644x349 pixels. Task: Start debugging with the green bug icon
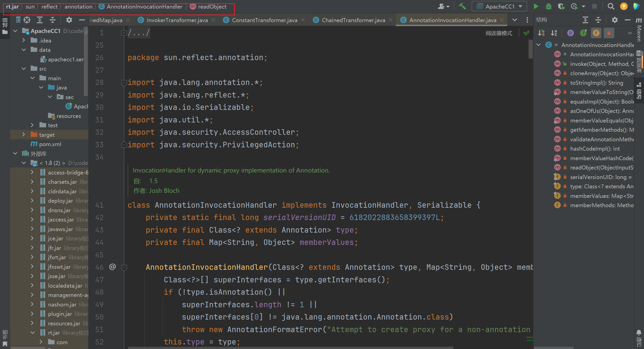click(548, 7)
